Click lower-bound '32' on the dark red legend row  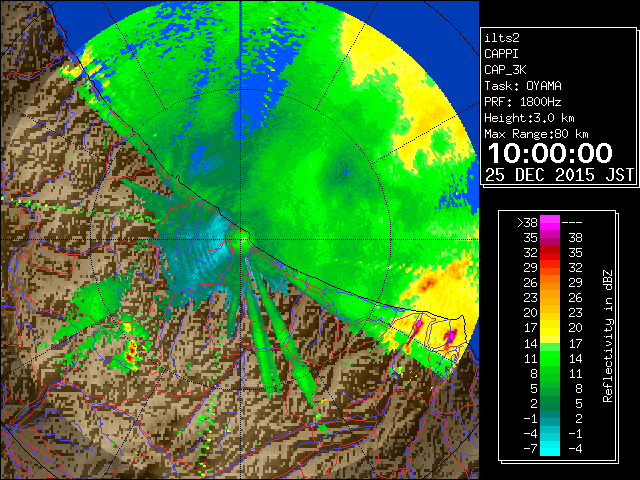pos(531,253)
